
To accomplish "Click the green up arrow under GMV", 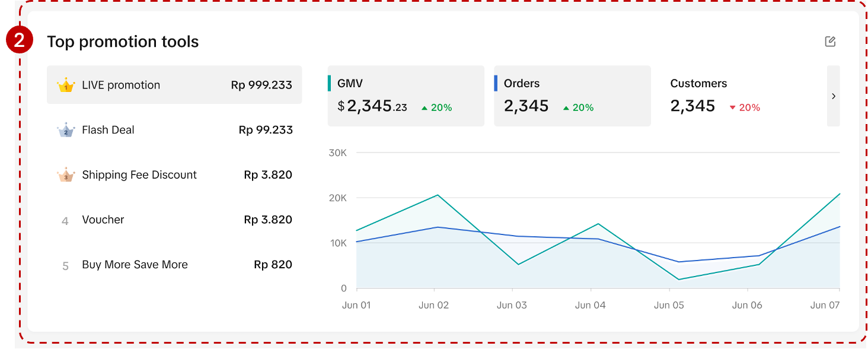I will (x=425, y=108).
